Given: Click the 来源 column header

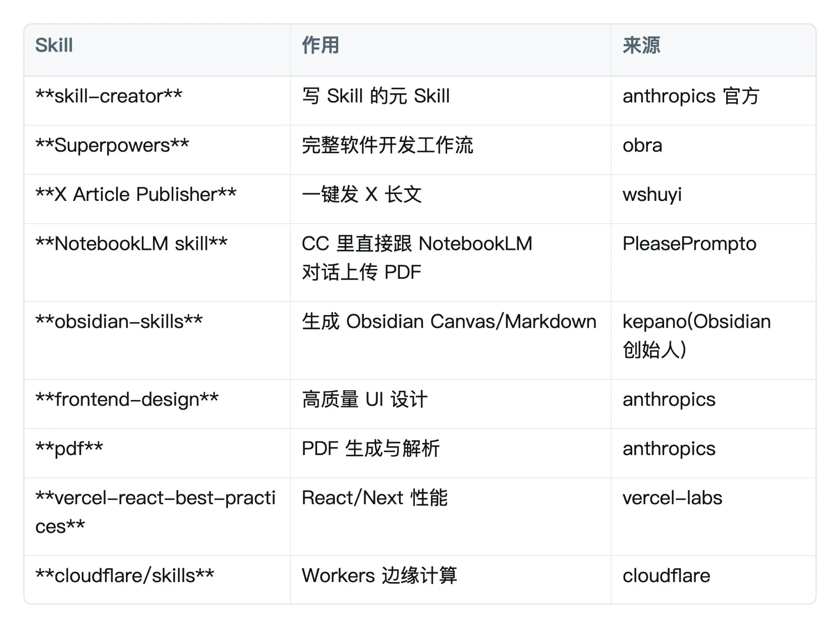Looking at the screenshot, I should [x=641, y=45].
